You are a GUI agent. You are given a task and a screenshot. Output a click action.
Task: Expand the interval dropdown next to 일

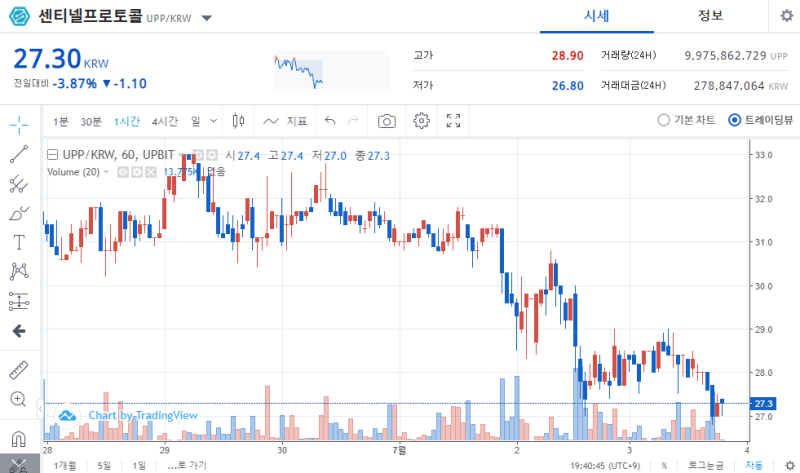pyautogui.click(x=214, y=121)
